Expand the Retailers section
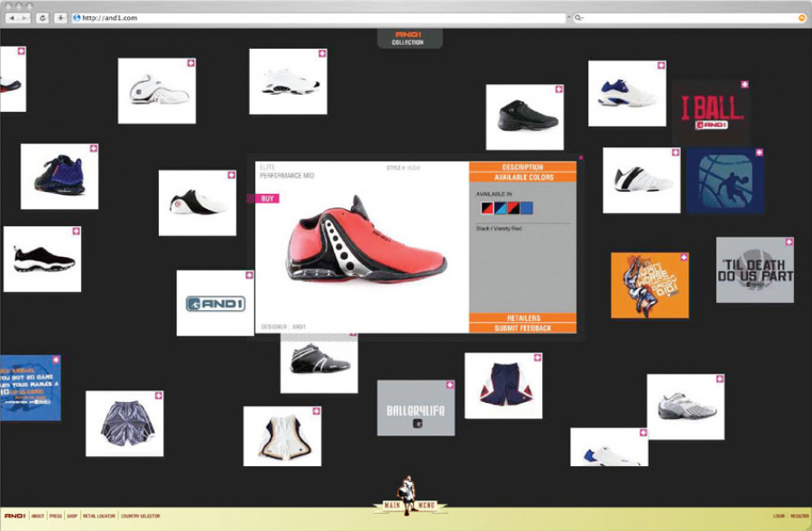The image size is (812, 531). pos(522,318)
